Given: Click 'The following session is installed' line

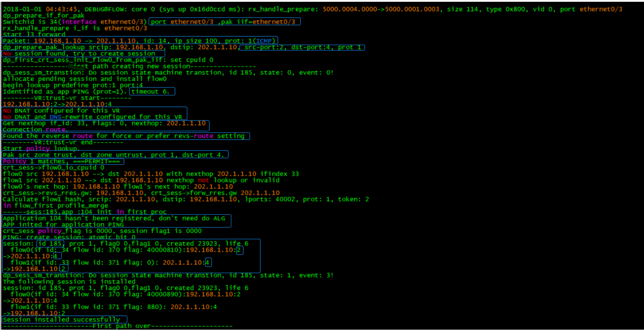Looking at the screenshot, I should point(69,282).
